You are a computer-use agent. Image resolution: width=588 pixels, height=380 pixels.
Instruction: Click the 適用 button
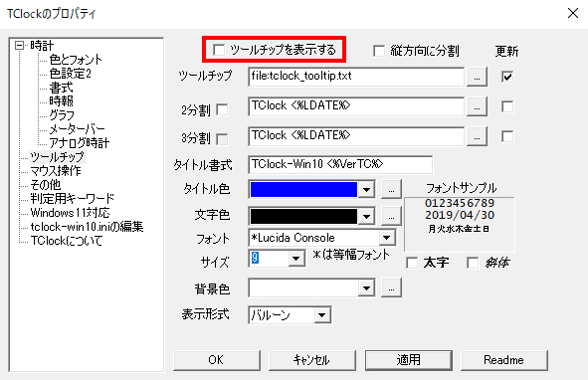pyautogui.click(x=409, y=360)
